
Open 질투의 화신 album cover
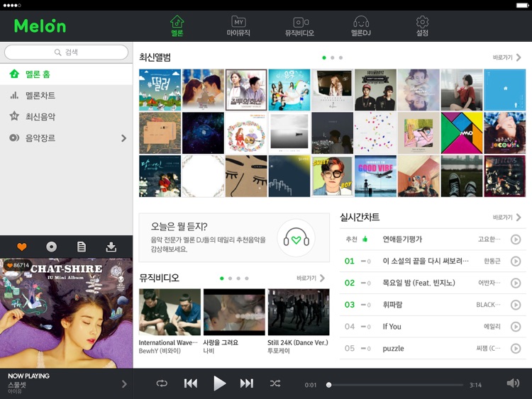[246, 90]
